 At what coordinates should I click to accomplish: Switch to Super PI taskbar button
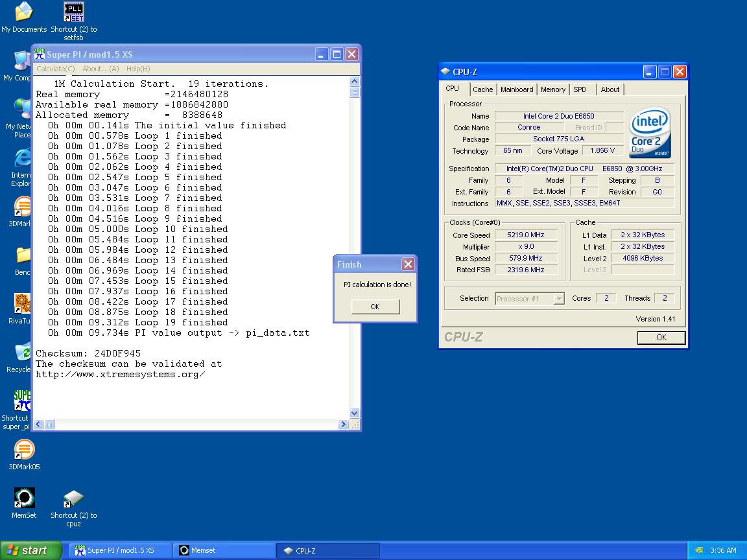pos(121,550)
